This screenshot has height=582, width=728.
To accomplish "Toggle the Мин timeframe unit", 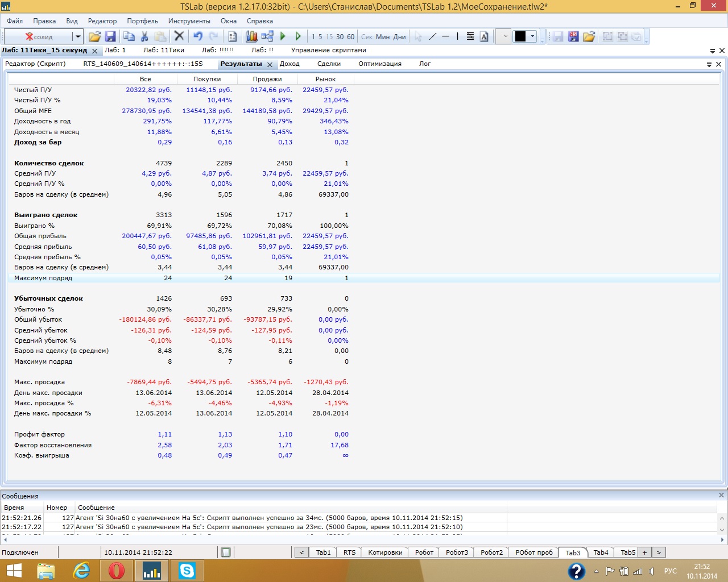I will click(x=383, y=37).
